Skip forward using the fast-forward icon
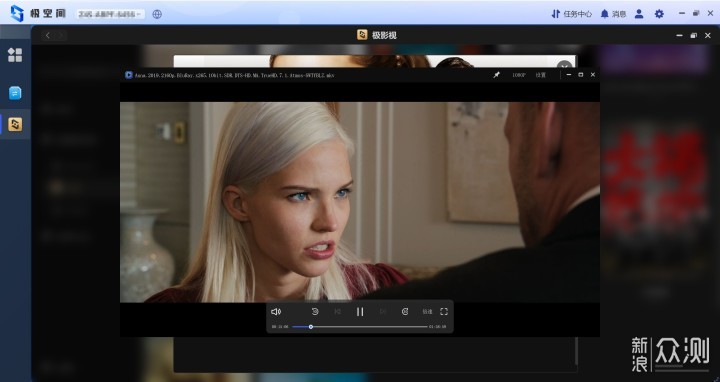 tap(405, 311)
